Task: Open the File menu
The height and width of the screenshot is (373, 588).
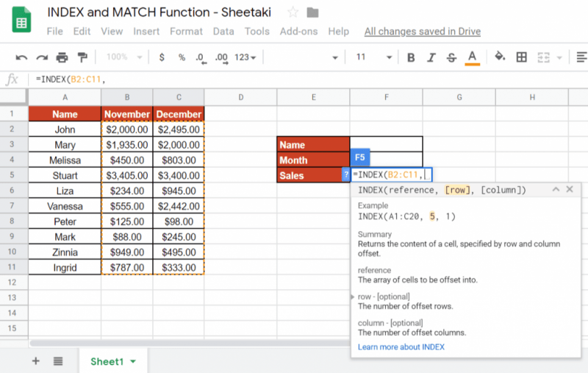Action: [x=54, y=31]
